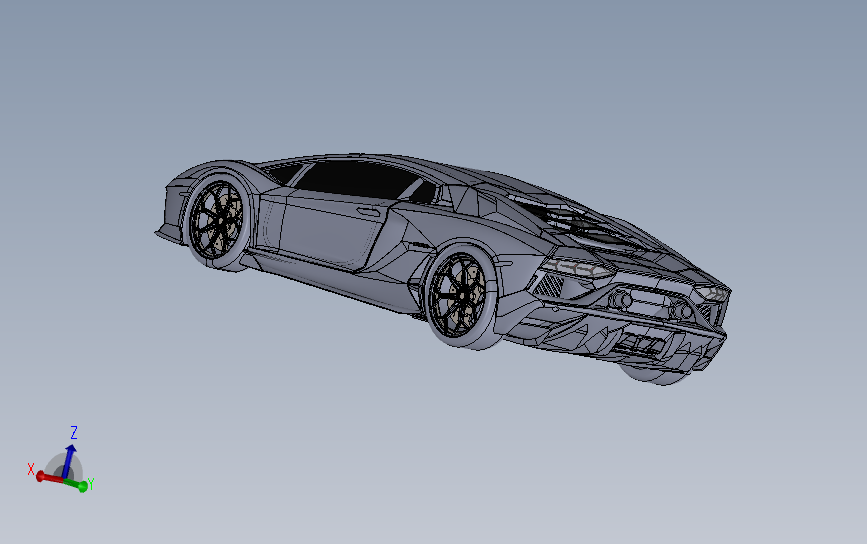Click the red X axis of the triad

point(50,477)
